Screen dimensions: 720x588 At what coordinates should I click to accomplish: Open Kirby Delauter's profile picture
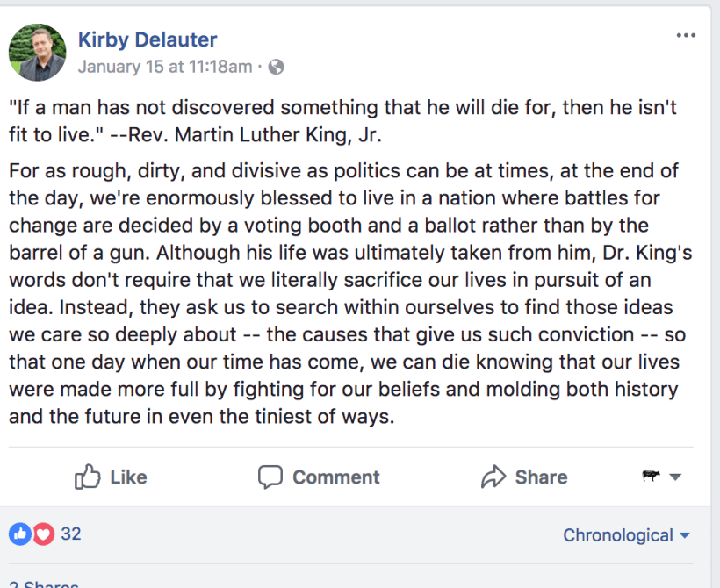(38, 52)
